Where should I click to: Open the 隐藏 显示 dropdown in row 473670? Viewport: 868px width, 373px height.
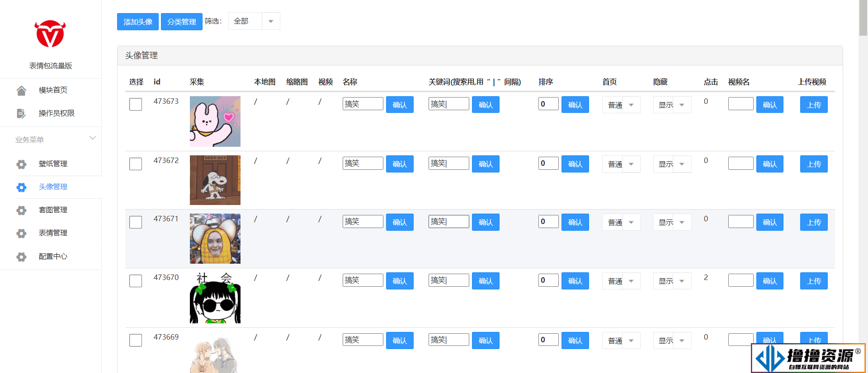click(672, 281)
